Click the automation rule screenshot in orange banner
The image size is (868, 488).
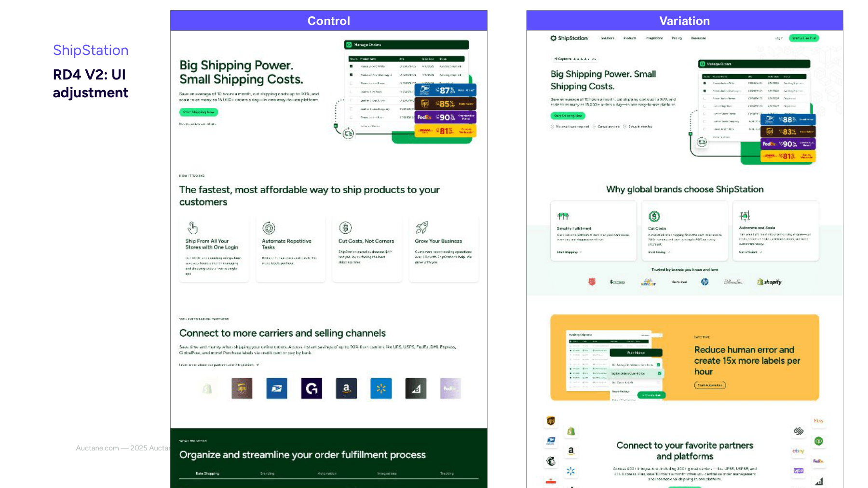pyautogui.click(x=616, y=366)
